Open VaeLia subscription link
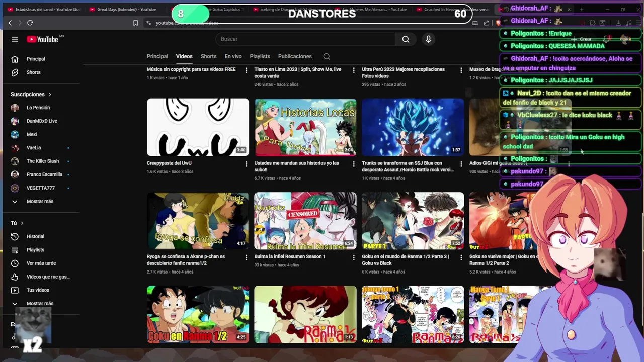This screenshot has width=644, height=362. tap(34, 148)
